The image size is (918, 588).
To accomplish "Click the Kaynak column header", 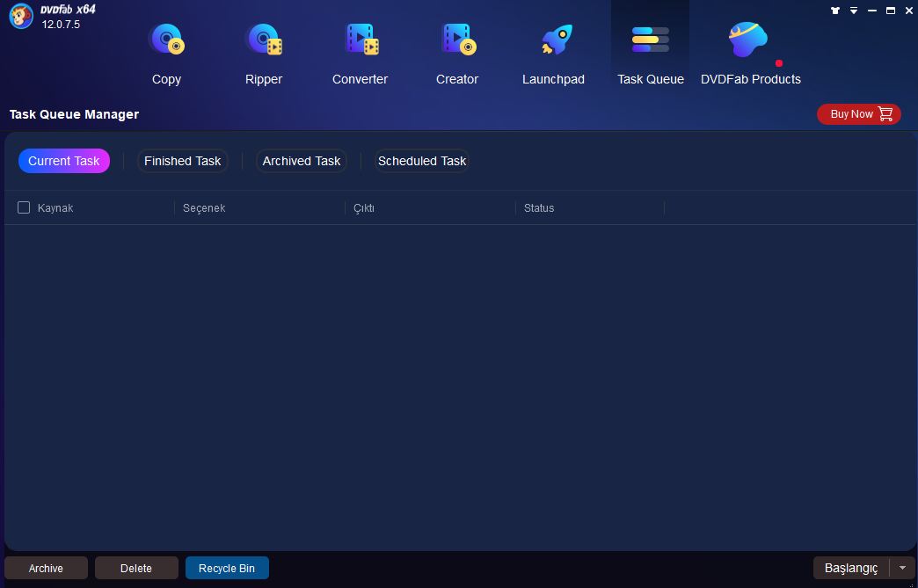I will pos(55,207).
